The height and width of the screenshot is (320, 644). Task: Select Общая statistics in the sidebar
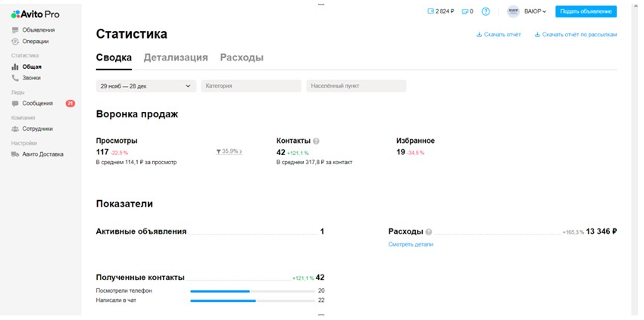[32, 67]
